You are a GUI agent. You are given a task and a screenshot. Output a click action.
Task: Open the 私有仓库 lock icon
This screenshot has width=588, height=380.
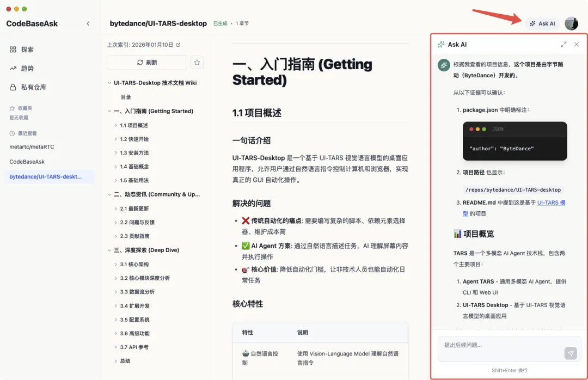tap(13, 87)
